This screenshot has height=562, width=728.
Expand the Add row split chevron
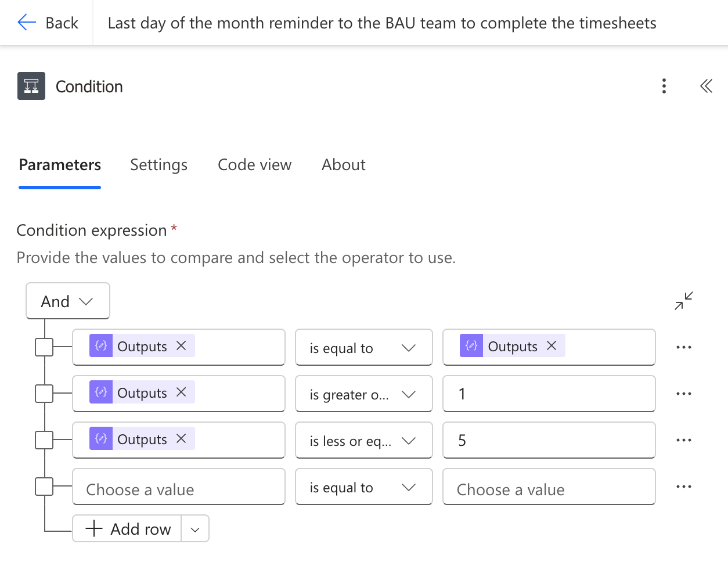coord(195,529)
